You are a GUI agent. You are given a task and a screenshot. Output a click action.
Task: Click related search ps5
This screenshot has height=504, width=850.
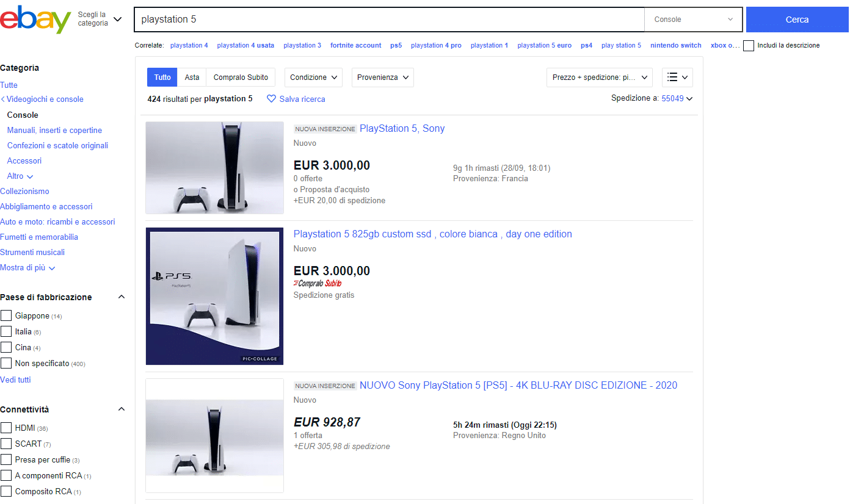(396, 46)
